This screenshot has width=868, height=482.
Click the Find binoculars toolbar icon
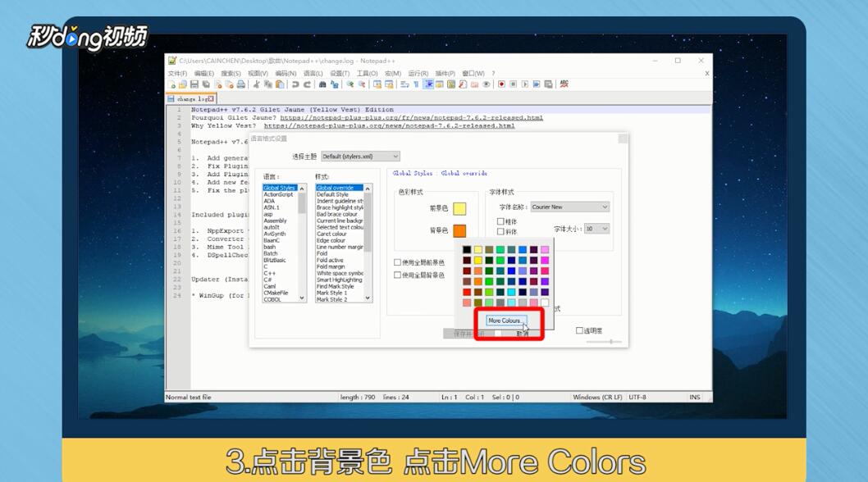pyautogui.click(x=322, y=84)
